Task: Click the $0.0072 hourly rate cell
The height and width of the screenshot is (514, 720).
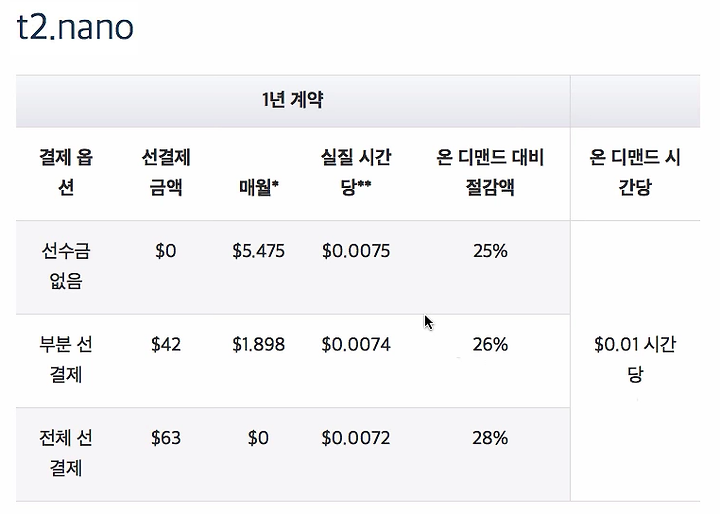Action: (356, 438)
